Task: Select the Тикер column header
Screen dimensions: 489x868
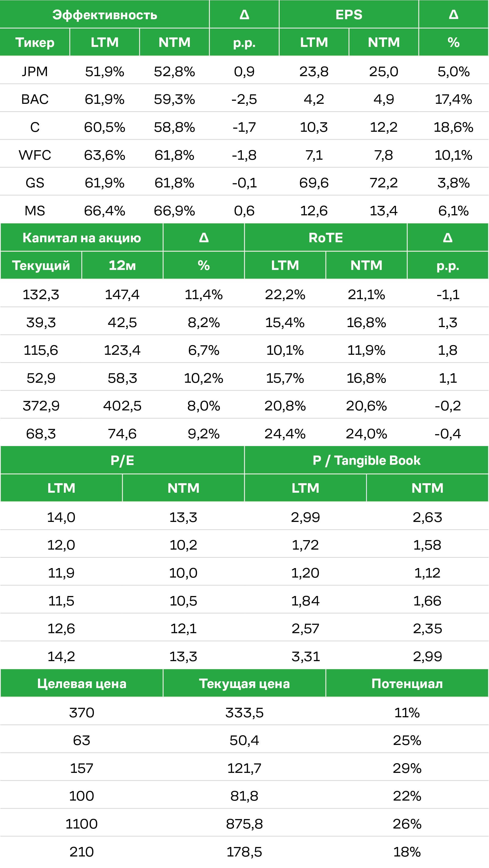Action: pyautogui.click(x=35, y=42)
